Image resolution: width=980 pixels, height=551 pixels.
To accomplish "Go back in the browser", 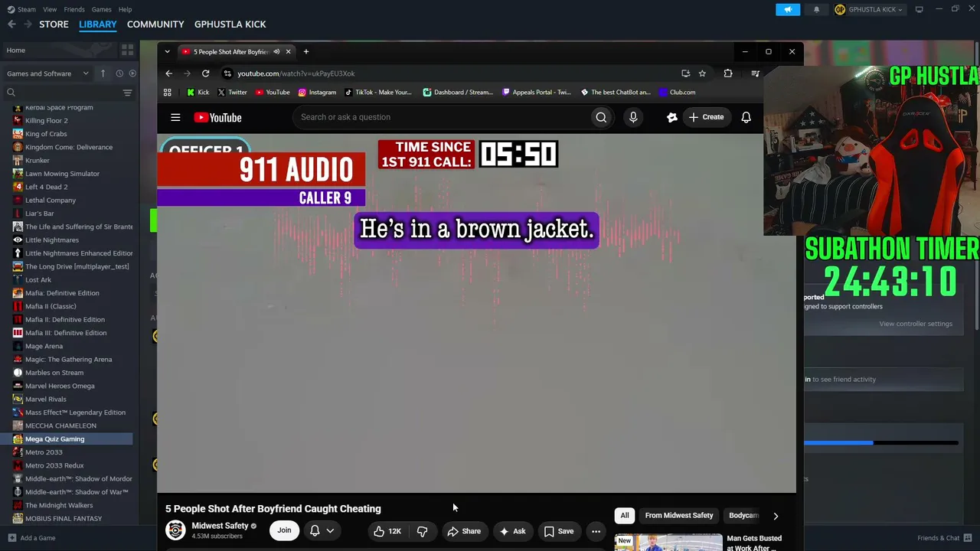I will click(x=168, y=73).
